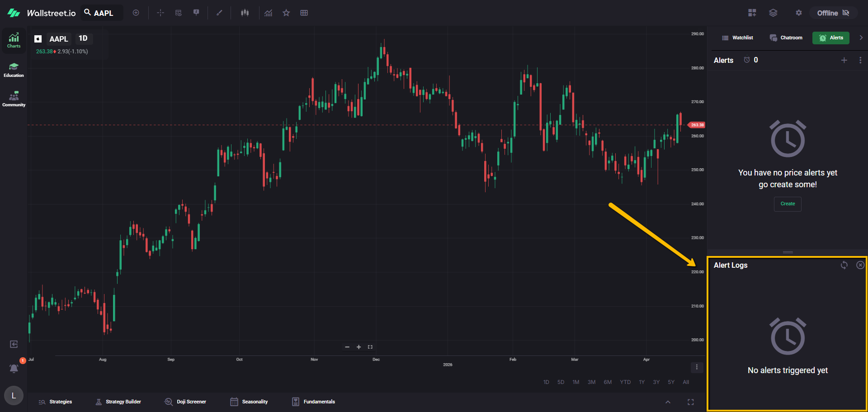
Task: Click the notification bell in sidebar
Action: pos(14,368)
